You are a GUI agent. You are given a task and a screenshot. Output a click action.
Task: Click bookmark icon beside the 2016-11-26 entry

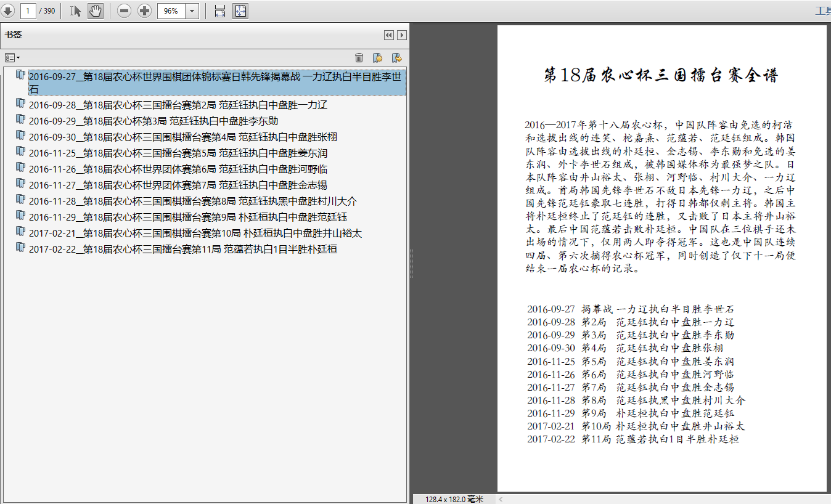click(20, 168)
